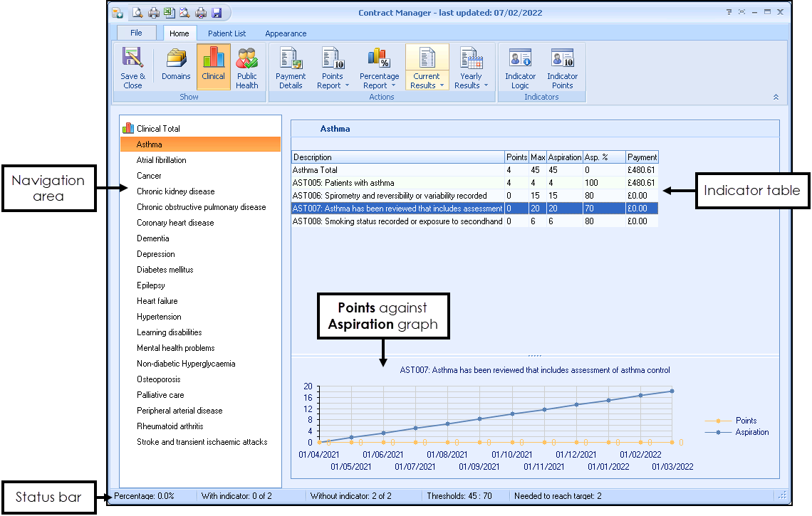Select the AST006 Spirometry indicator row

pos(390,196)
